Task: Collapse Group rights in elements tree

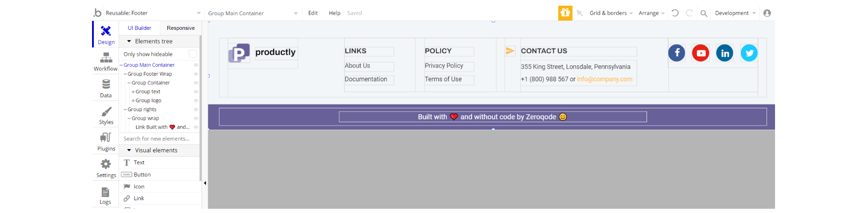Action: point(125,109)
